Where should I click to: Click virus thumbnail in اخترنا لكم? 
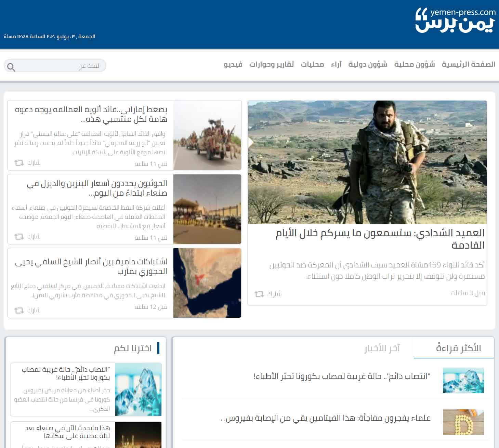pyautogui.click(x=138, y=390)
